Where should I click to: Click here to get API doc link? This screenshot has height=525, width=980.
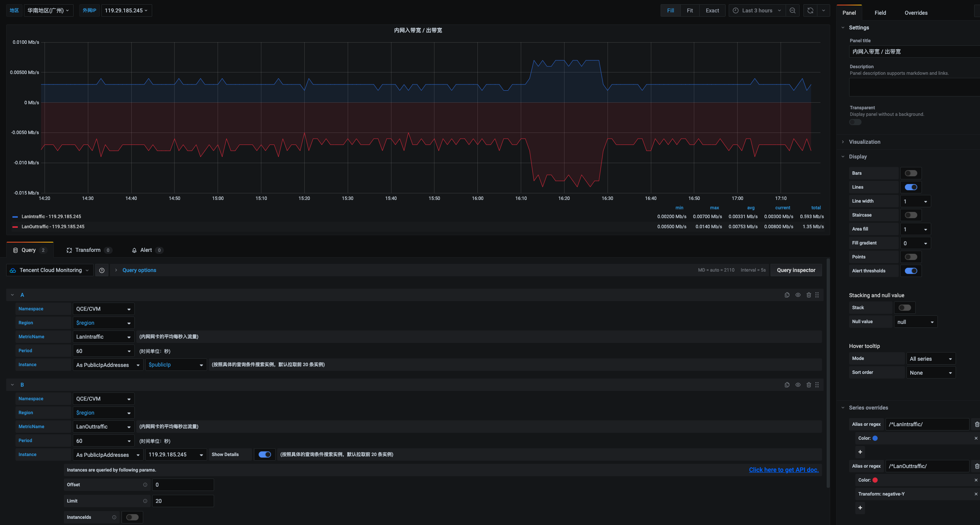tap(784, 470)
